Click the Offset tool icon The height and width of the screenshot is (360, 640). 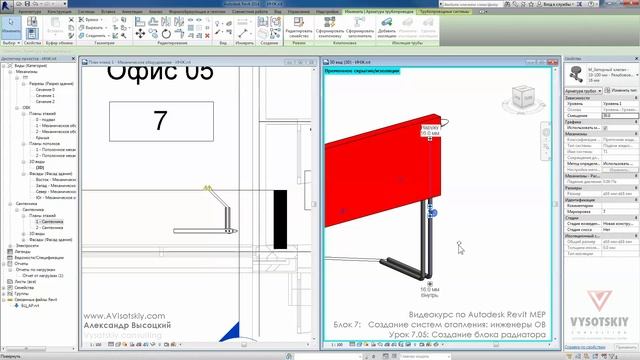tap(153, 21)
